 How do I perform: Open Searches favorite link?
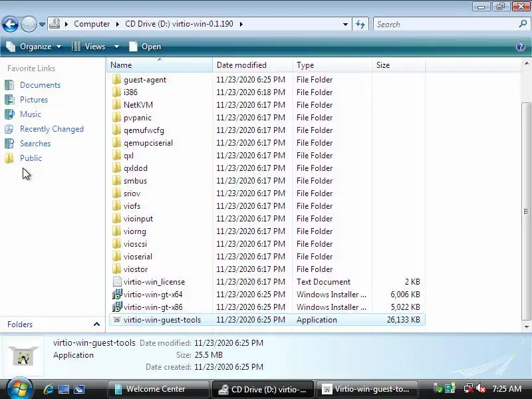(x=35, y=144)
